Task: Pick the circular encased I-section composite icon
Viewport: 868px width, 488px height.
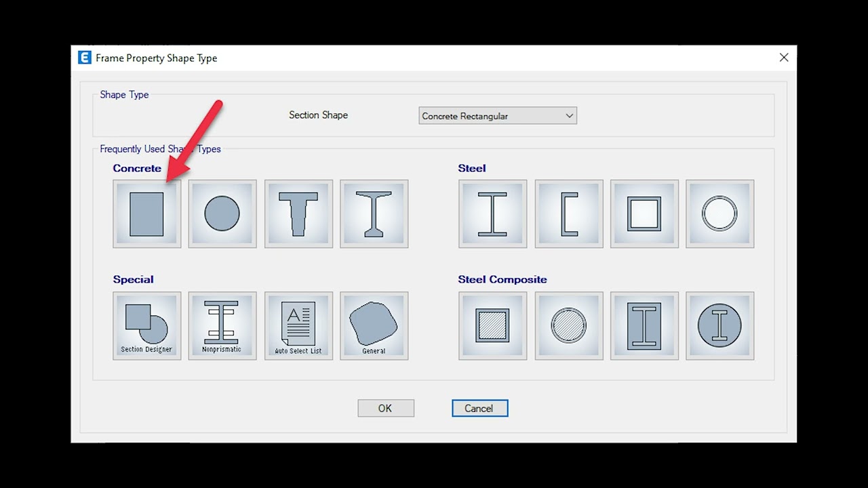Action: point(719,325)
